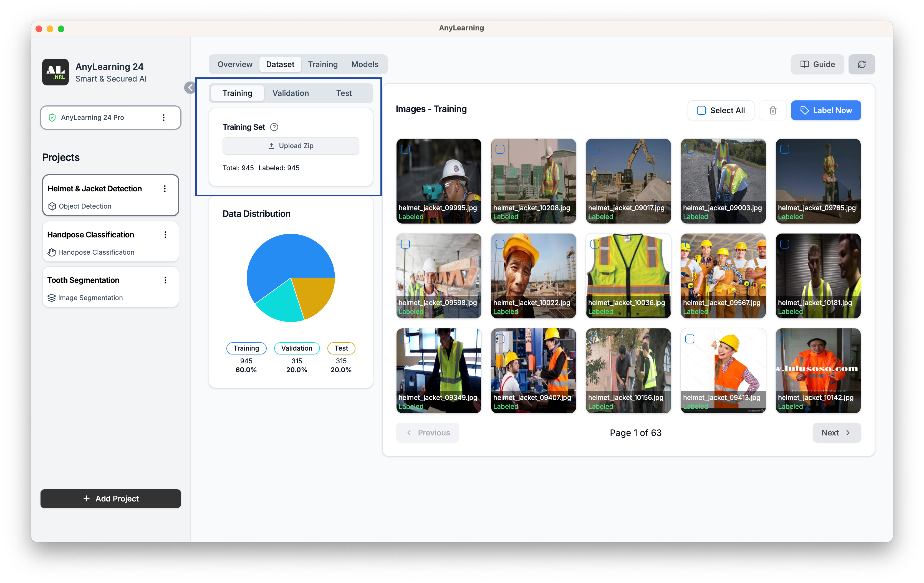Click the Handpose Classification hand icon
924x583 pixels.
[x=51, y=252]
